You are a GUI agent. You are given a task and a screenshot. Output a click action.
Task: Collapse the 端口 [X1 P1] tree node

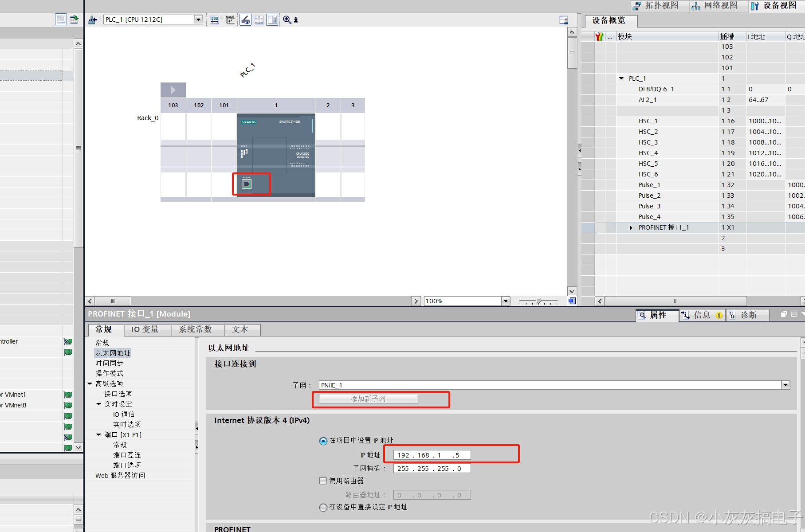point(99,435)
